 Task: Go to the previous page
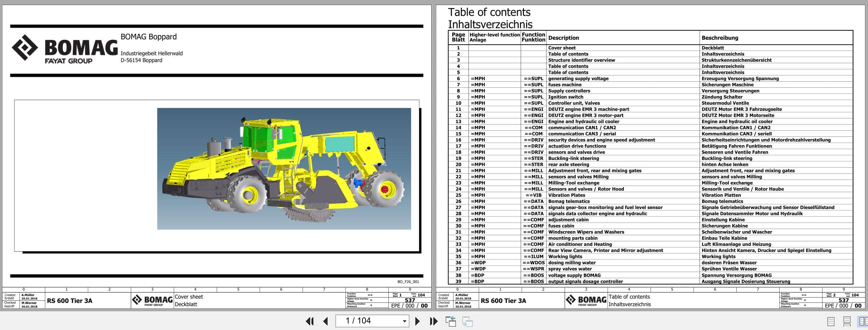[x=326, y=321]
